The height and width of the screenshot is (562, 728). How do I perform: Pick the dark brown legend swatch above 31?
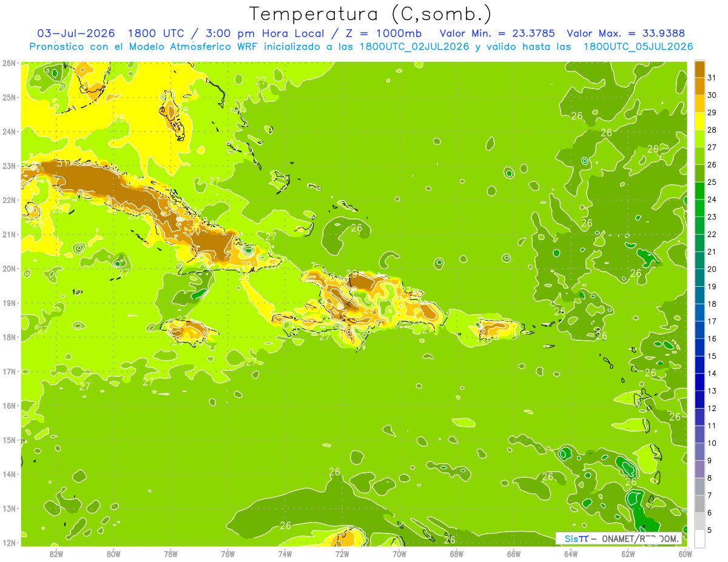(x=699, y=69)
